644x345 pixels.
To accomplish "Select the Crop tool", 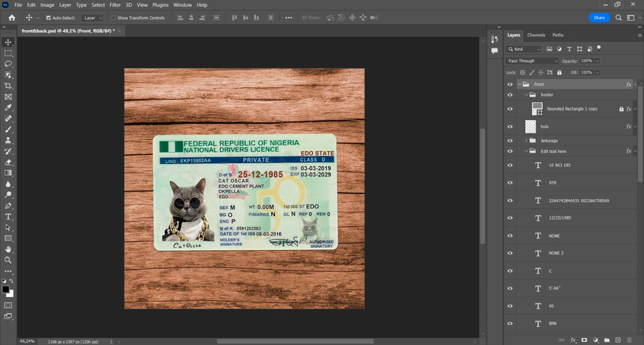I will tap(8, 86).
